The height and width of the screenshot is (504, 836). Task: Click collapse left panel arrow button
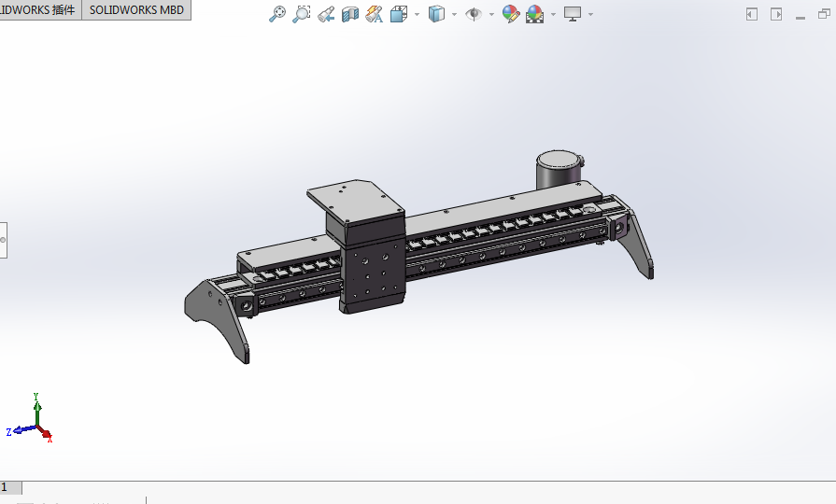pos(752,14)
